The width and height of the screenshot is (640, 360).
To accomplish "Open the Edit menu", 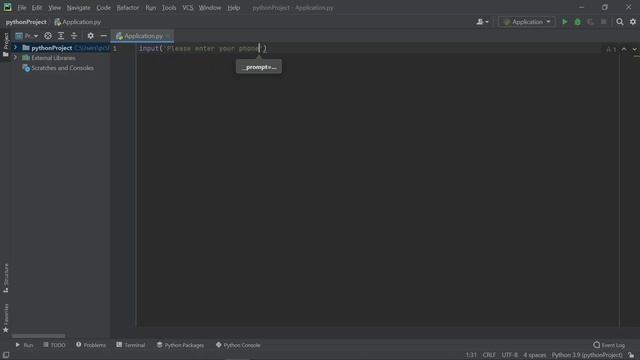I will coord(37,8).
